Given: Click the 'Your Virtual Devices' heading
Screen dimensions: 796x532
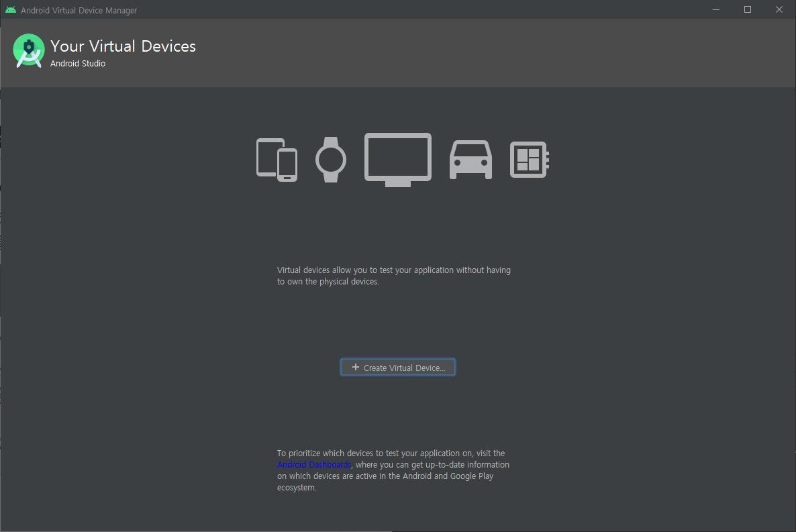Looking at the screenshot, I should 123,46.
